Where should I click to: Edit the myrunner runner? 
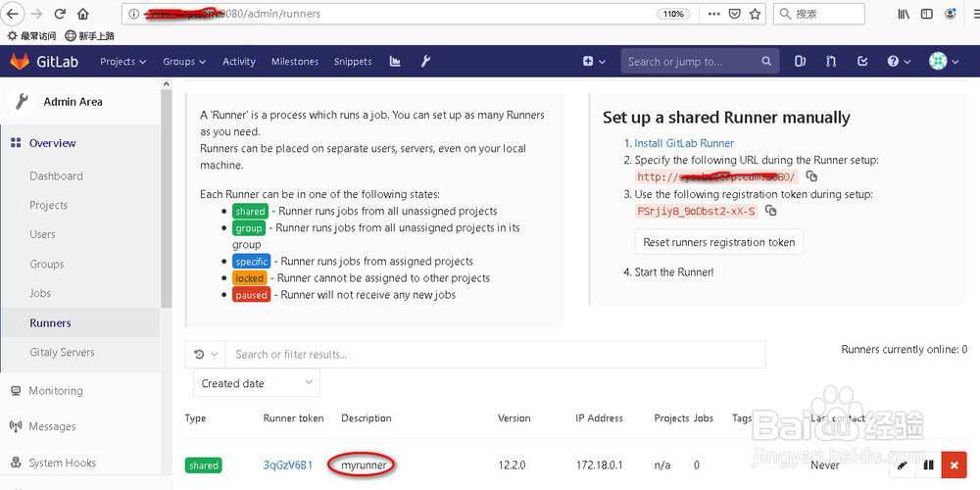tap(902, 465)
